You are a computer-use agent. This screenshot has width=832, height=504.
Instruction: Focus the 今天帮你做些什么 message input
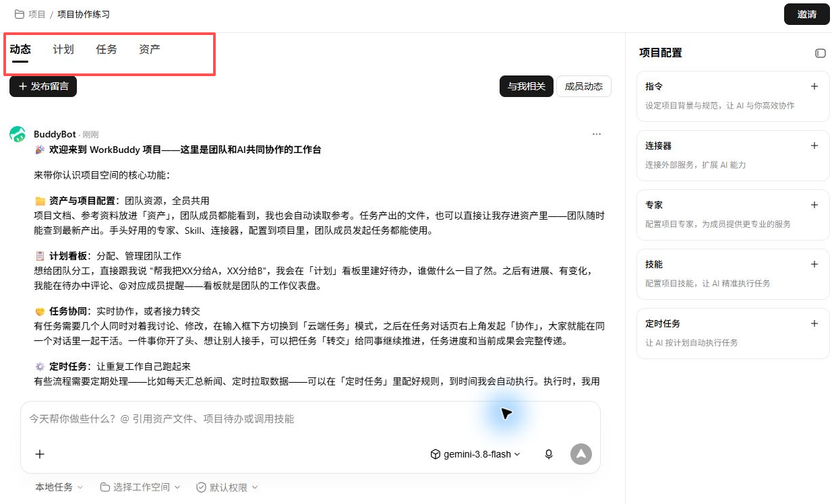[310, 418]
